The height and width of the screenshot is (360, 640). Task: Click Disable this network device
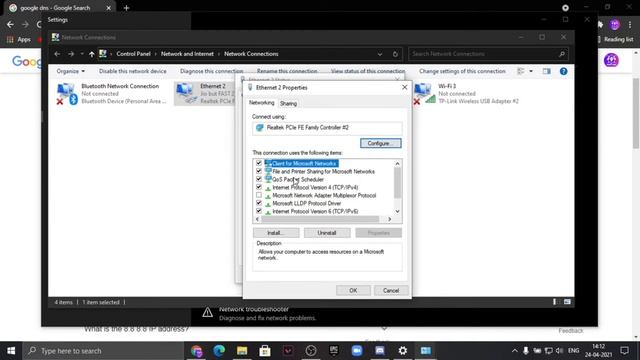[x=133, y=71]
